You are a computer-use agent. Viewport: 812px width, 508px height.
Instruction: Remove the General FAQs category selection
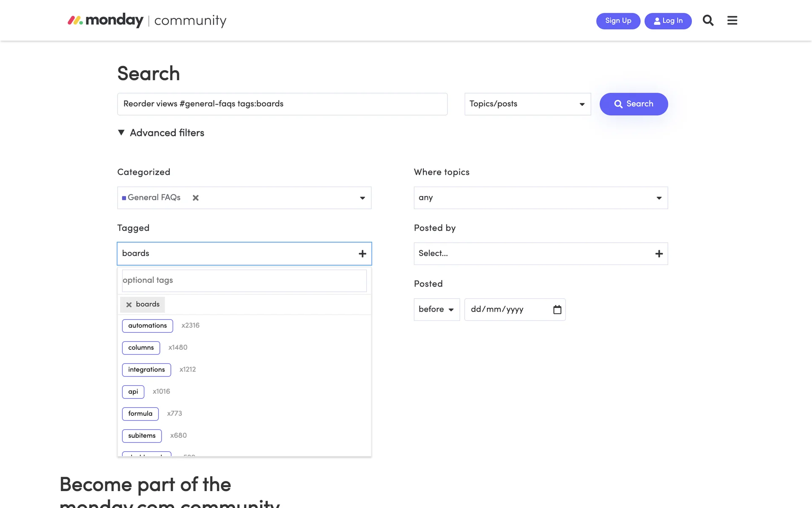point(195,198)
